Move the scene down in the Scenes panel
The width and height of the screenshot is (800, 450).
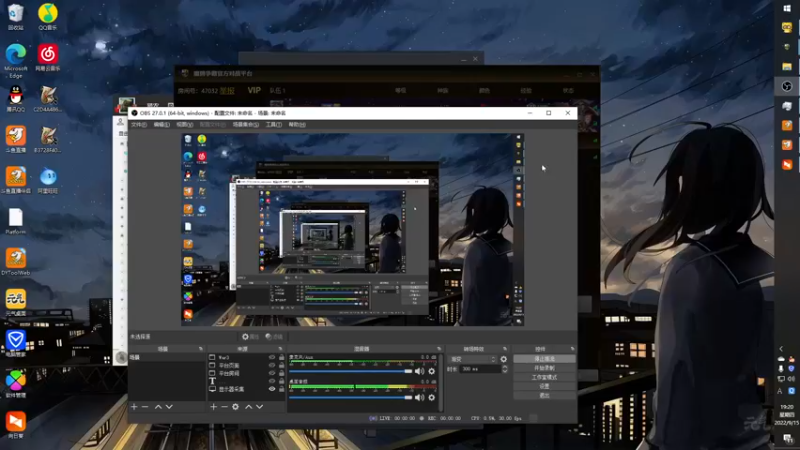[x=169, y=407]
